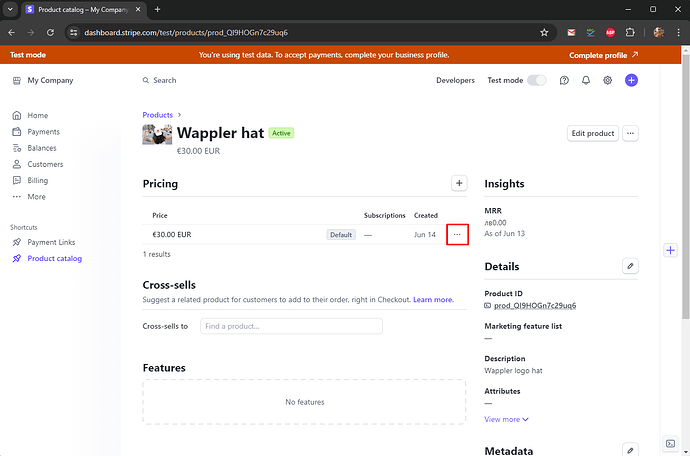Open the Chrome three-dot menu
The width and height of the screenshot is (690, 456).
(x=678, y=33)
